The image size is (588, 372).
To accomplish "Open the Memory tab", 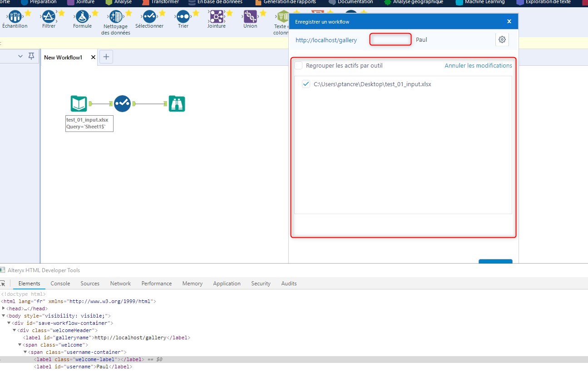I will click(x=193, y=284).
